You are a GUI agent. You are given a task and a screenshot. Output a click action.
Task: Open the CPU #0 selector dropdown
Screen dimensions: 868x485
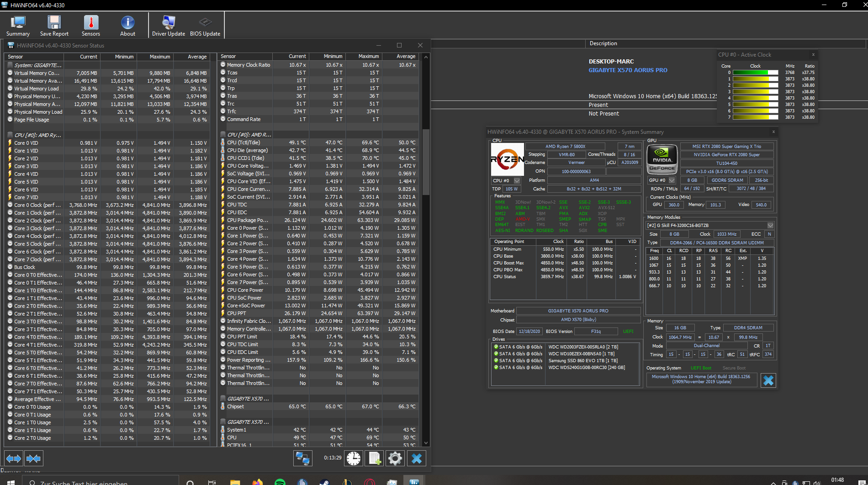517,180
